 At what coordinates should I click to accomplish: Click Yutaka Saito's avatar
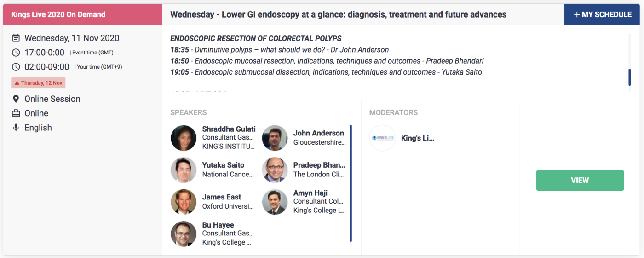(184, 170)
